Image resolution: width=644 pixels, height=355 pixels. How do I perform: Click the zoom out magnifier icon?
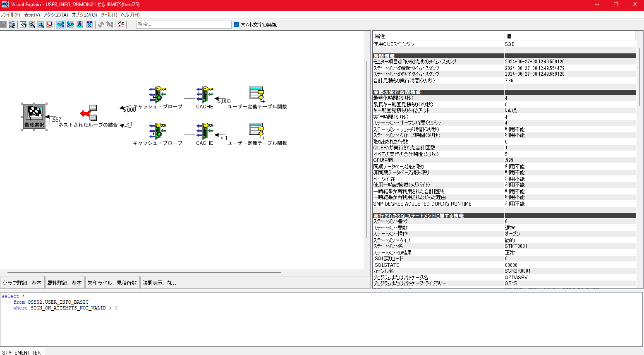[x=41, y=24]
